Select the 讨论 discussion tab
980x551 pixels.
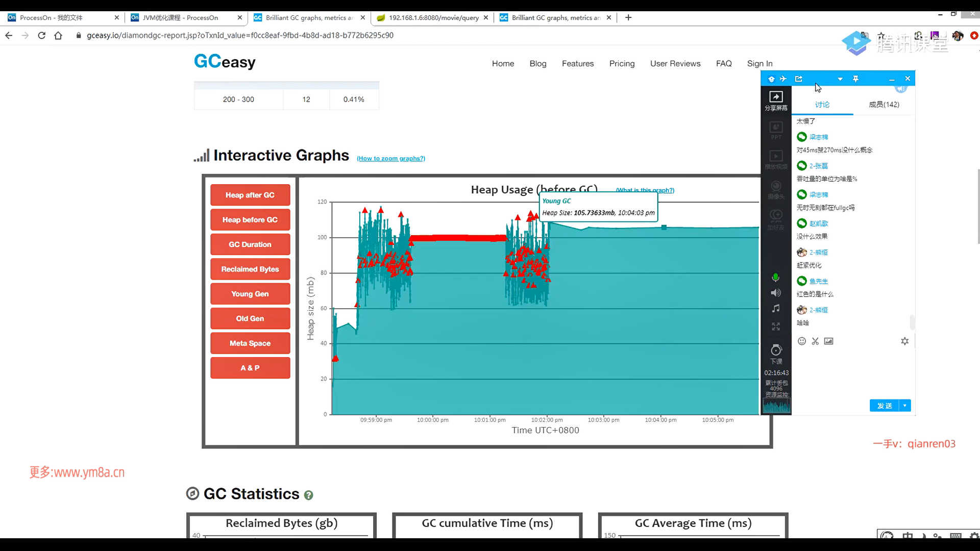pos(822,105)
